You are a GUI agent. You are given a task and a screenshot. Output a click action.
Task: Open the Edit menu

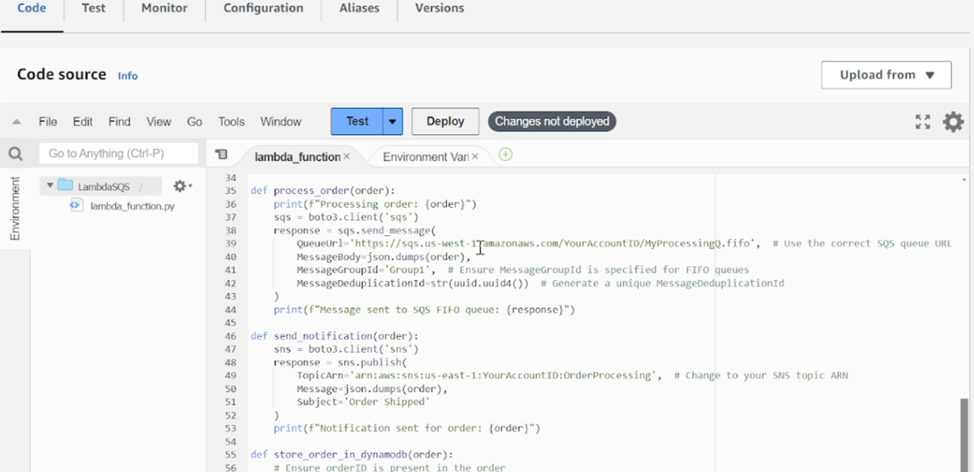point(83,122)
